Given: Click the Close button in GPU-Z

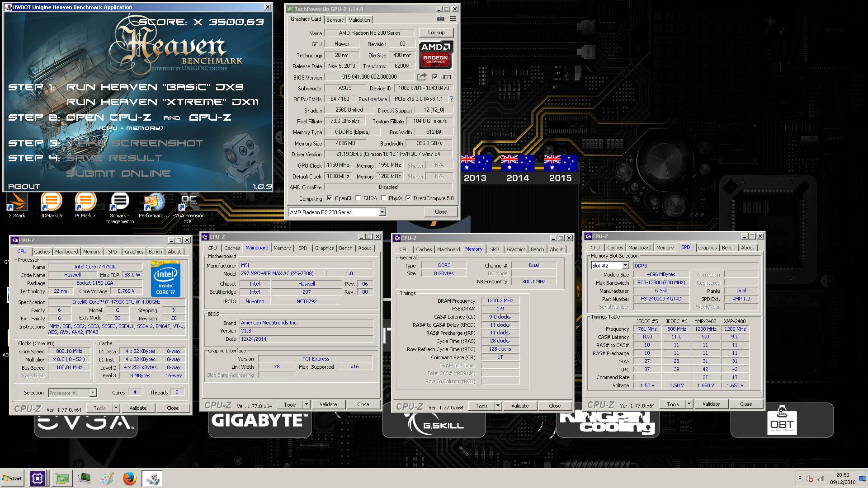Looking at the screenshot, I should (x=441, y=212).
